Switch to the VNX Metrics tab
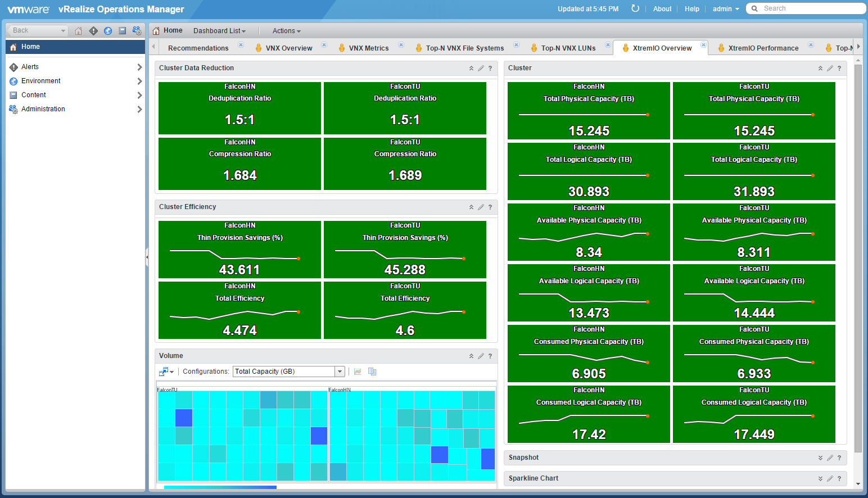Image resolution: width=868 pixels, height=498 pixels. [369, 48]
